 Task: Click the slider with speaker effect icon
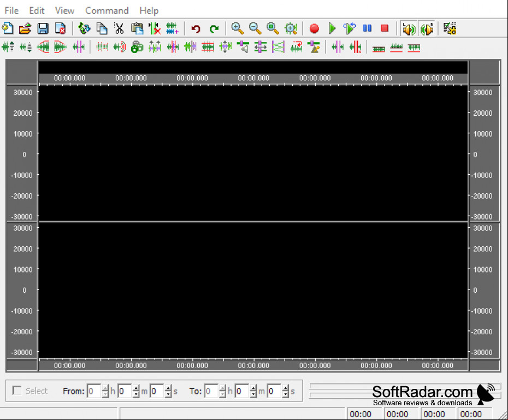(243, 47)
